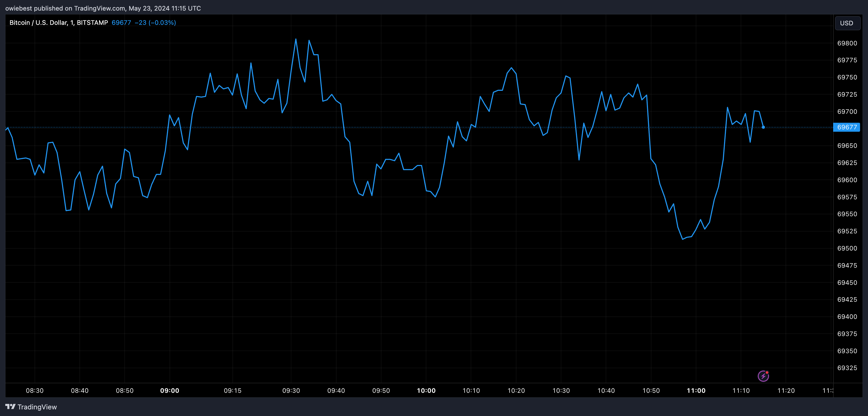This screenshot has width=868, height=416.
Task: Click the last price dot on line
Action: 763,127
